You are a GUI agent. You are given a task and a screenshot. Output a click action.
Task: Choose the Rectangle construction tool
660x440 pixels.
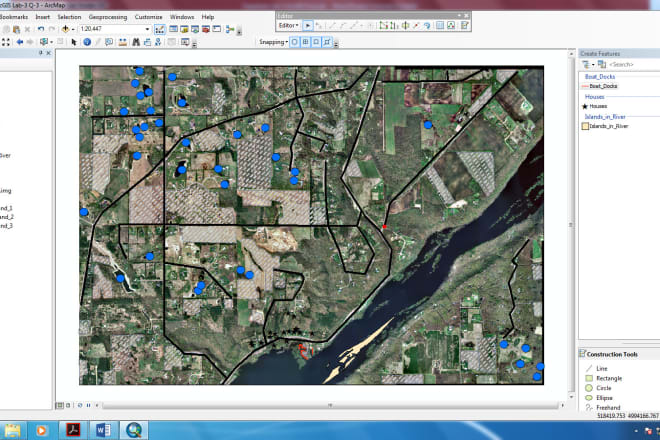[604, 378]
